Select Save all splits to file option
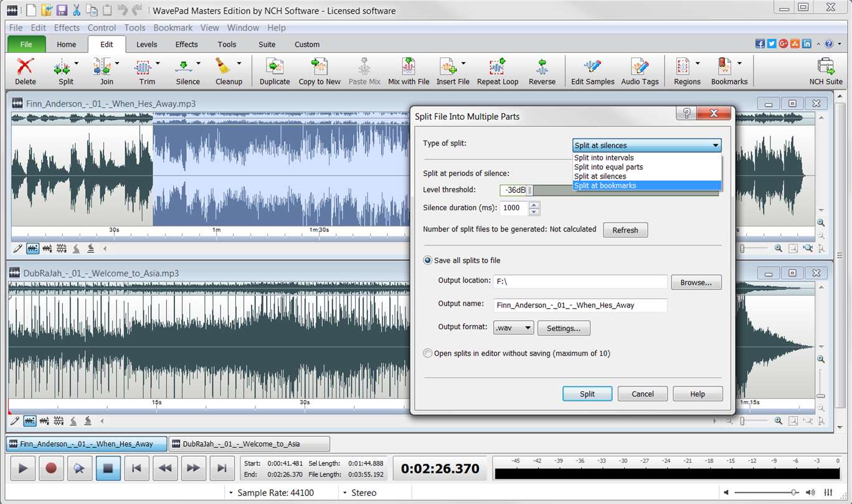 428,261
